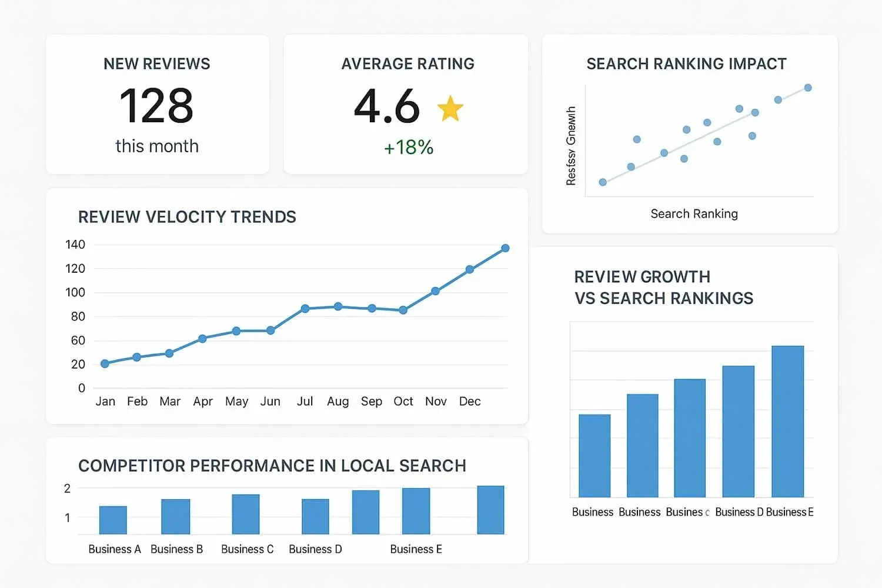Select the October data point on the line chart
The image size is (882, 588).
[403, 310]
